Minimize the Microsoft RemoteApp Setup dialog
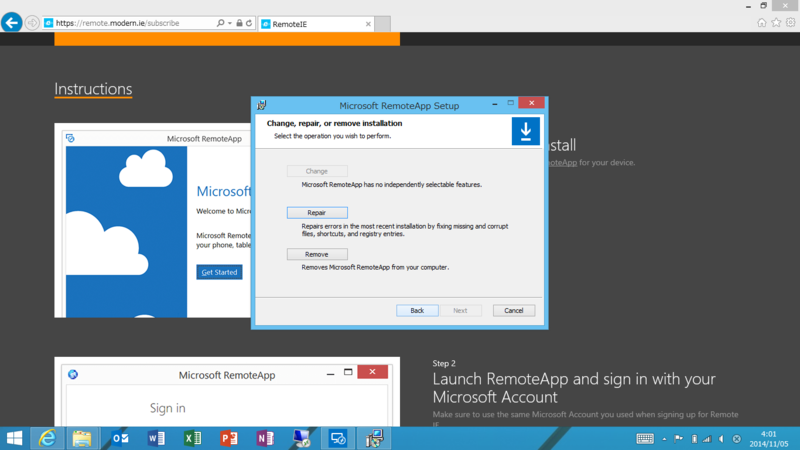 click(x=494, y=104)
